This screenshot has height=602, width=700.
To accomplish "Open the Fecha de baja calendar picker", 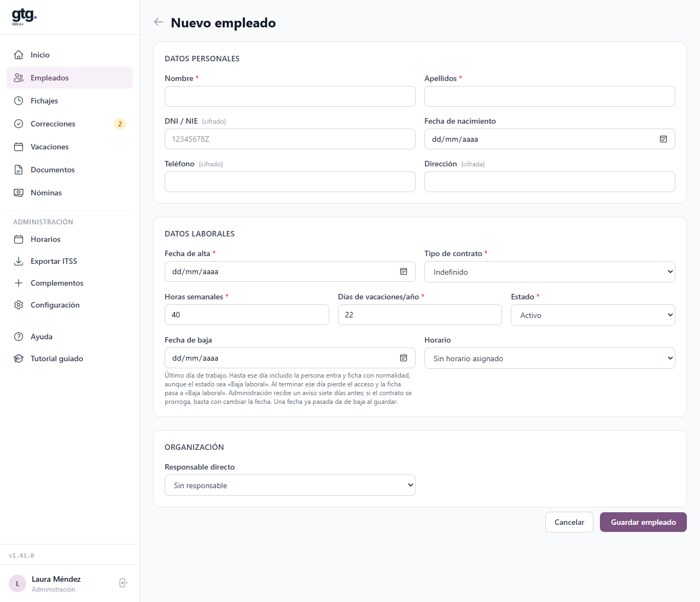I will (x=404, y=358).
